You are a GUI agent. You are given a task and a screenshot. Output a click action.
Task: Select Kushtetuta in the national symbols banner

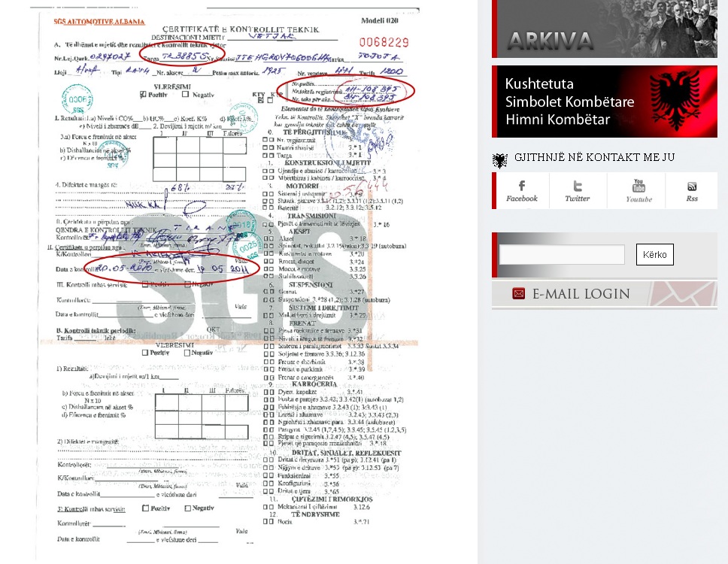click(x=539, y=84)
